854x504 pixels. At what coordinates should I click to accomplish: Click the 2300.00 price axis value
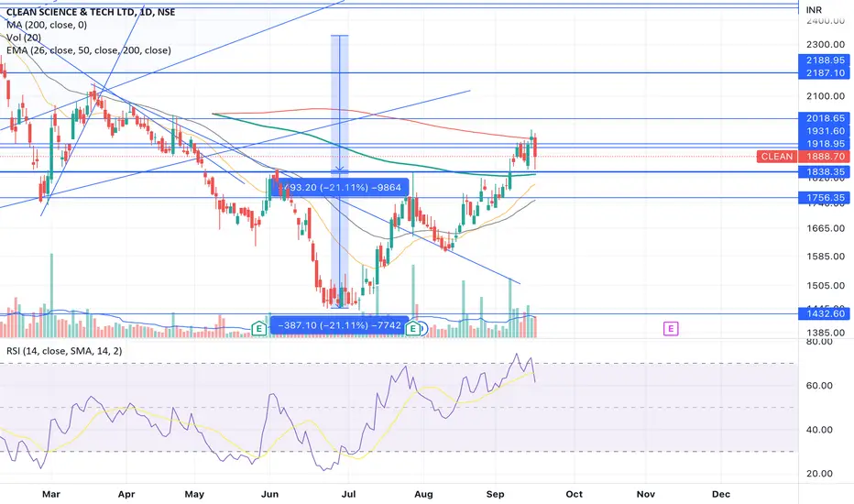click(x=826, y=44)
